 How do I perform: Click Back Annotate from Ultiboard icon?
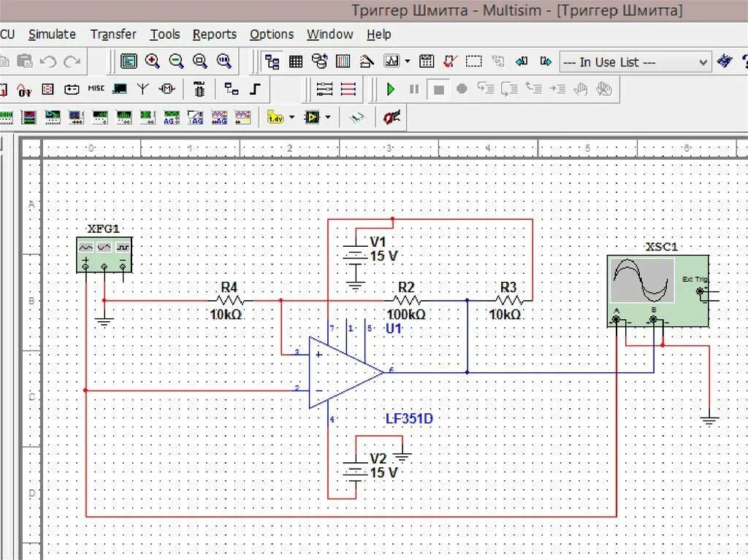pyautogui.click(x=522, y=61)
